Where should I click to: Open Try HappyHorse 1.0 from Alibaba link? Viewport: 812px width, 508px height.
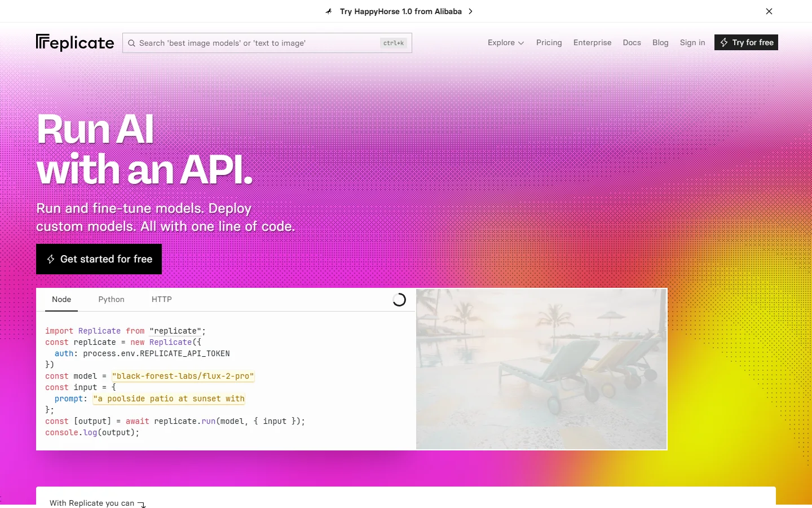(x=401, y=11)
